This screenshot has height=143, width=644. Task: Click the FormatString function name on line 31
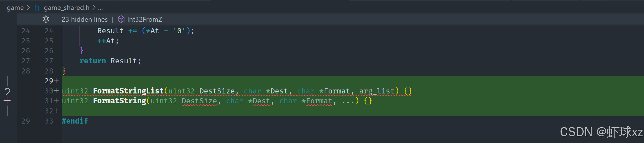click(119, 101)
